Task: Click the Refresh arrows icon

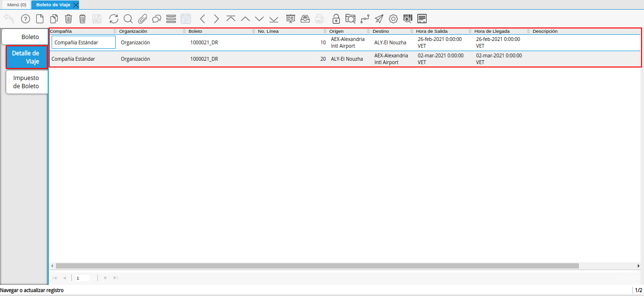Action: [x=114, y=19]
